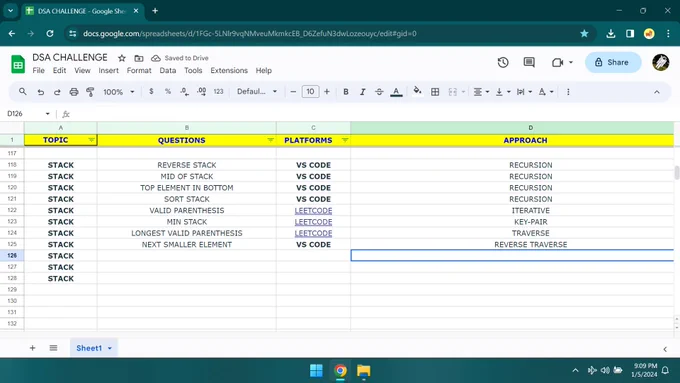This screenshot has height=383, width=680.
Task: Open the Tools menu
Action: coord(193,70)
